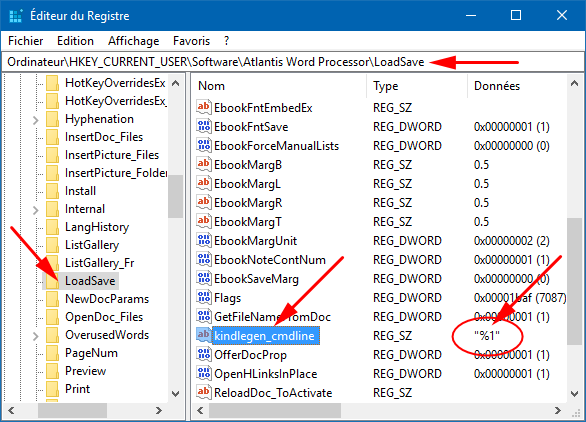
Task: Click tree pane scroll down arrow
Action: tap(175, 394)
